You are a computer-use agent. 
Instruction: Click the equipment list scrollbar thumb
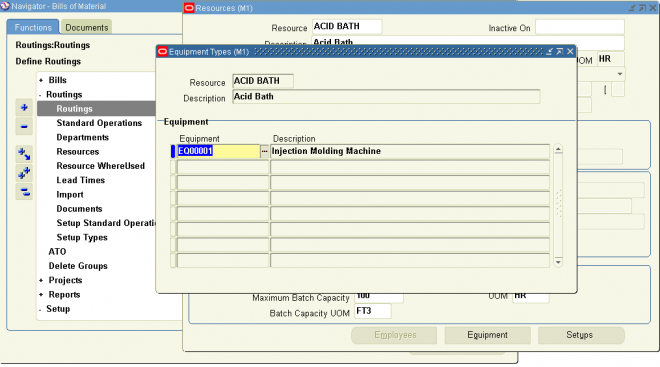pyautogui.click(x=559, y=203)
